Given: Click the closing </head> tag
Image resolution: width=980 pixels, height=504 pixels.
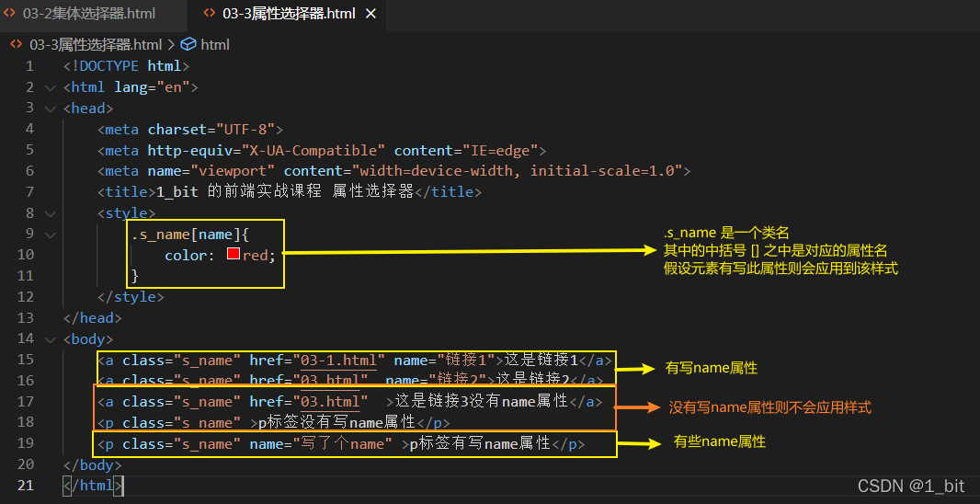Looking at the screenshot, I should coord(93,318).
